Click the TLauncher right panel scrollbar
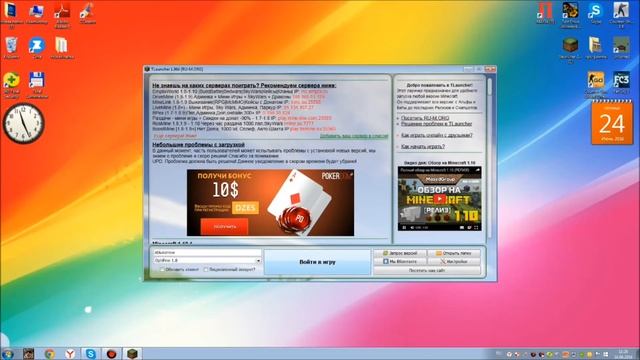 (489, 87)
